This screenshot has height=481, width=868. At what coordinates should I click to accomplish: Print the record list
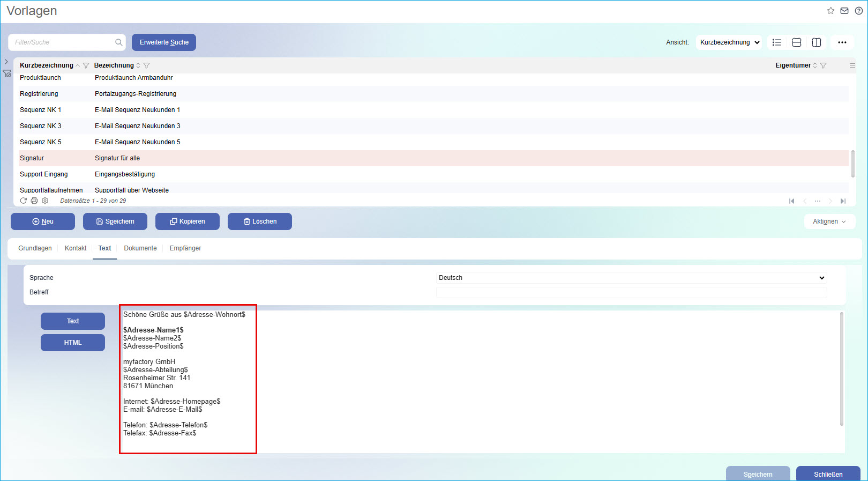tap(34, 201)
